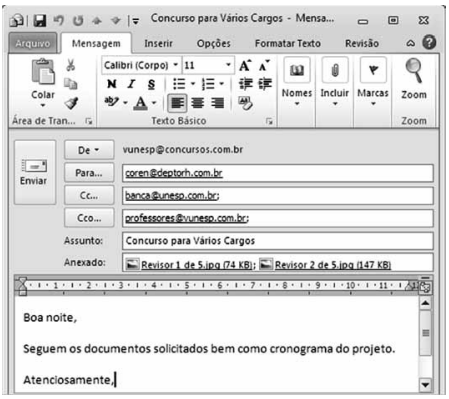Click the Cco field with professores@vunesp.com.br

point(278,218)
